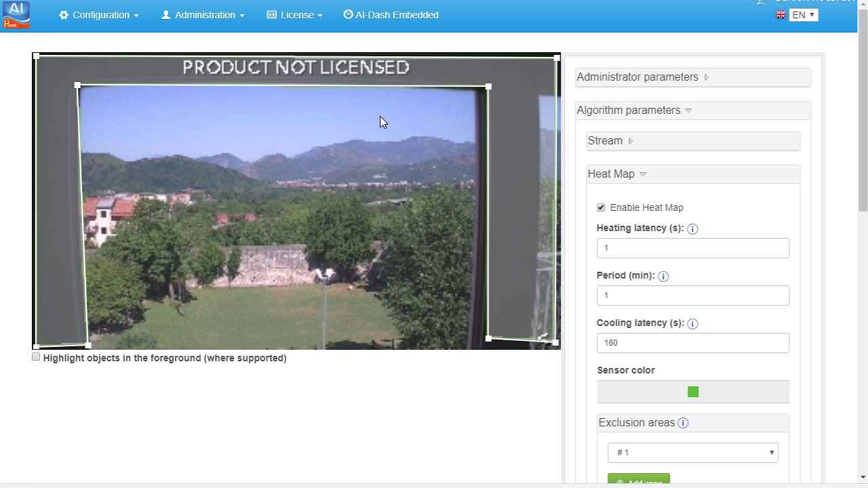Open the License menu
This screenshot has height=488, width=868.
click(294, 15)
